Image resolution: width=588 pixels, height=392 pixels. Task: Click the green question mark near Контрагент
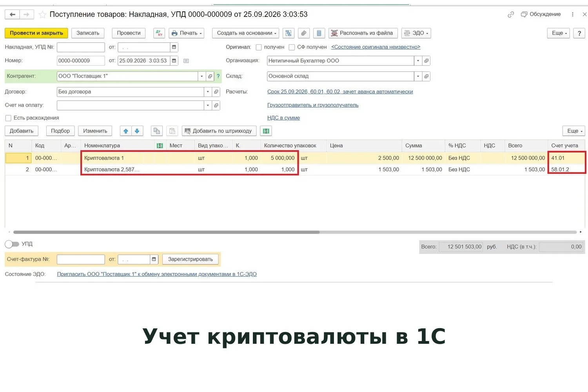pos(218,76)
